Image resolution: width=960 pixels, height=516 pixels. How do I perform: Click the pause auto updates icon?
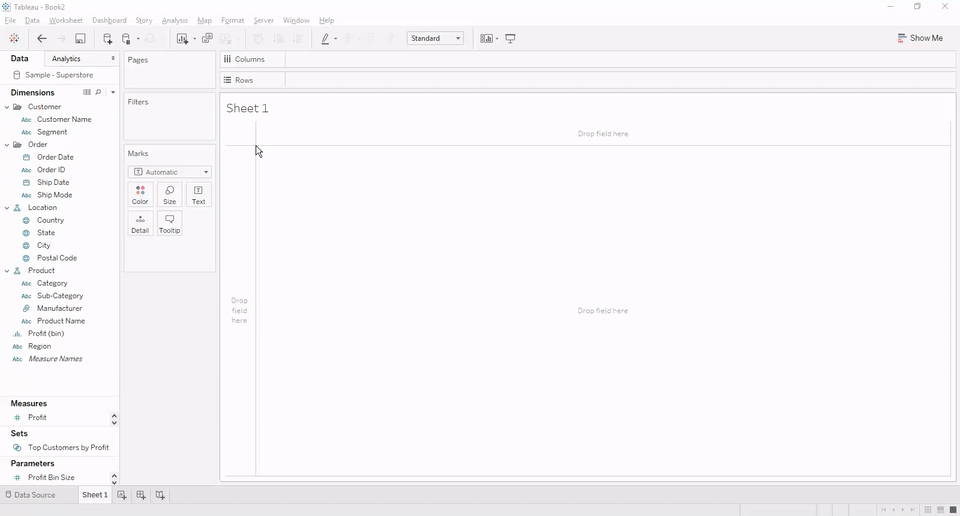pos(126,38)
